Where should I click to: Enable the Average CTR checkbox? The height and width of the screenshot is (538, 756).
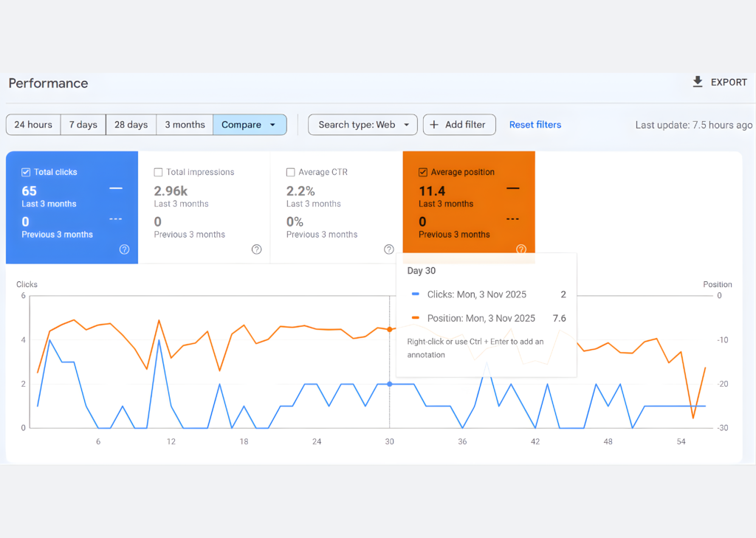pyautogui.click(x=290, y=172)
